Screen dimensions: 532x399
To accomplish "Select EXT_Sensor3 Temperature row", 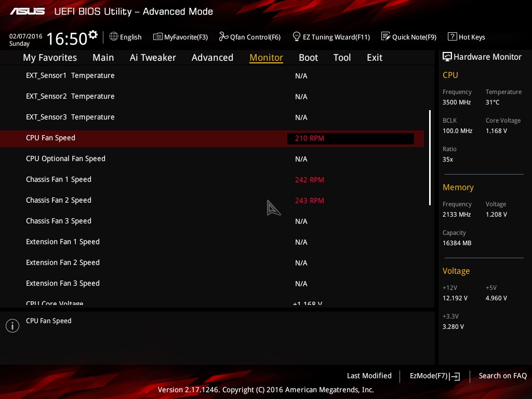I will click(x=212, y=117).
